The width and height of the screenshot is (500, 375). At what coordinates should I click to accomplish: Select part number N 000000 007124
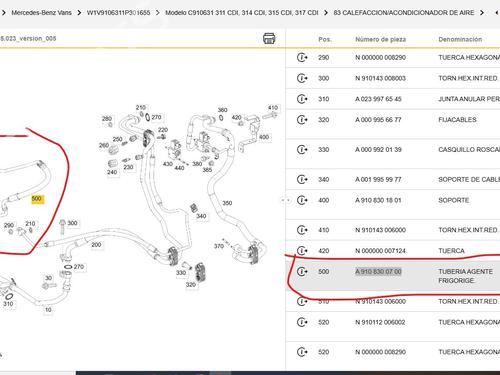tap(380, 251)
